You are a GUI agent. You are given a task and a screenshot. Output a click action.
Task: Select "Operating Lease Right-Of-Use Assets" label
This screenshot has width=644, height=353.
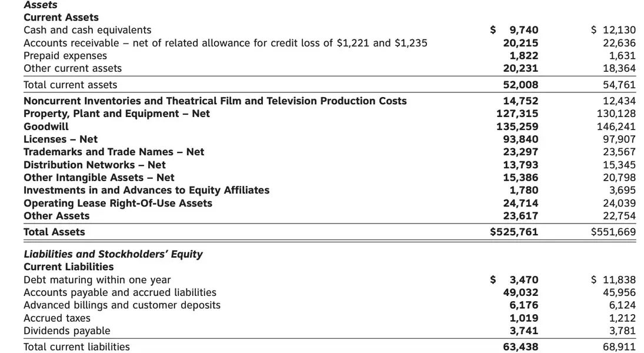click(x=118, y=203)
